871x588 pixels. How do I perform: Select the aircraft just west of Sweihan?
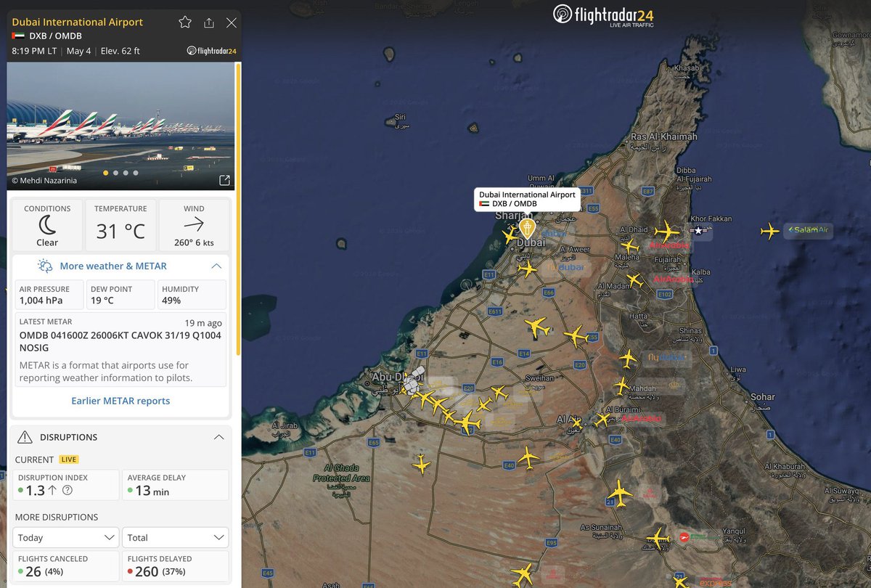499,393
